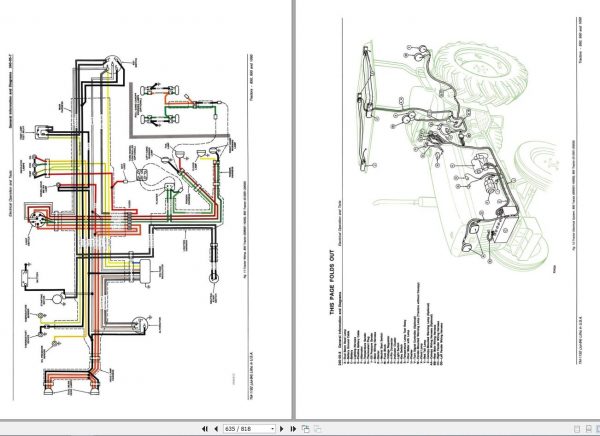Click the 'THIS PAGE FOLDS OUT' heading
This screenshot has height=436, width=600.
[332, 283]
